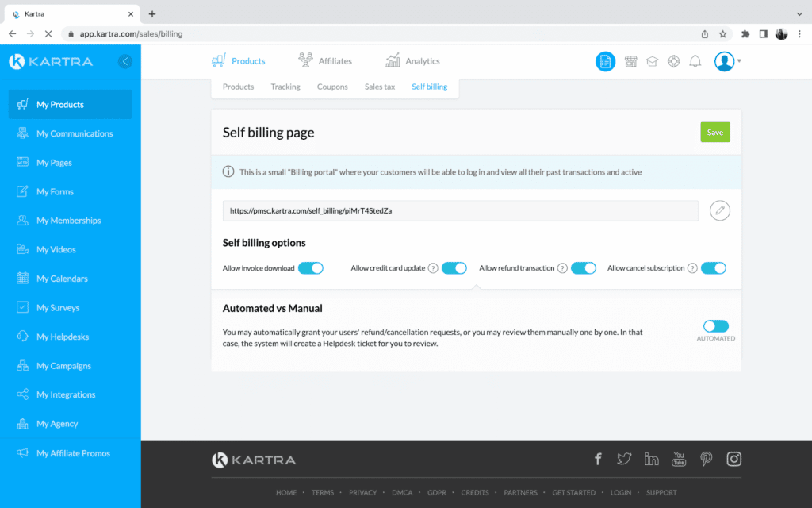The height and width of the screenshot is (508, 812).
Task: Open the user profile avatar icon
Action: click(724, 61)
